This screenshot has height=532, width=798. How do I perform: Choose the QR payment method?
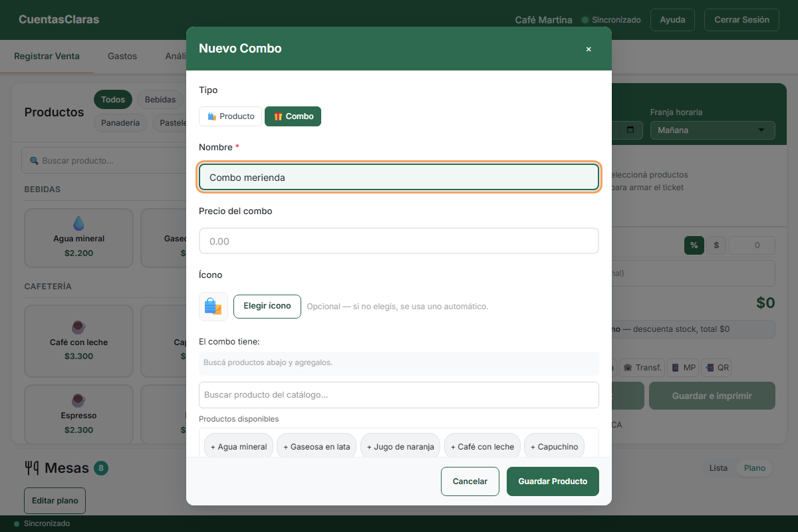pyautogui.click(x=717, y=368)
